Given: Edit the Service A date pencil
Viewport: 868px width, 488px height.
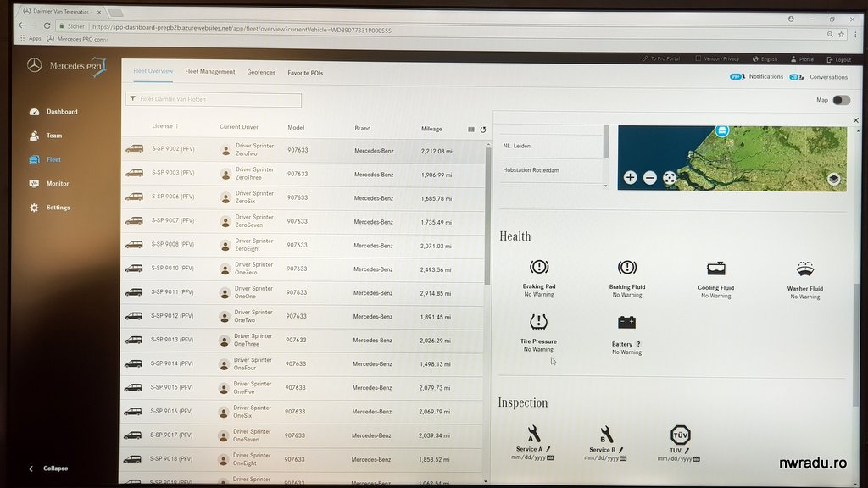Looking at the screenshot, I should [548, 449].
